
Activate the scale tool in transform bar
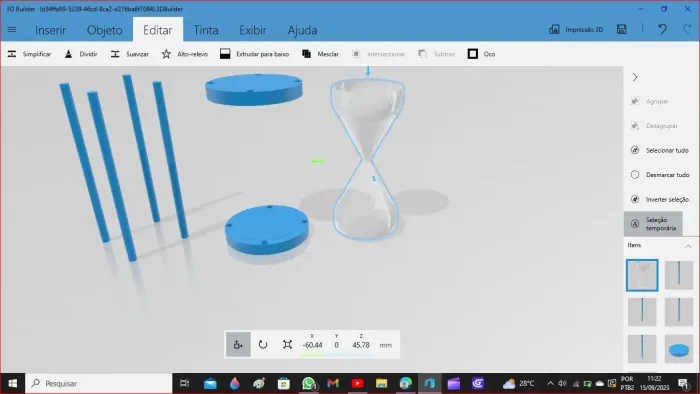(x=287, y=344)
